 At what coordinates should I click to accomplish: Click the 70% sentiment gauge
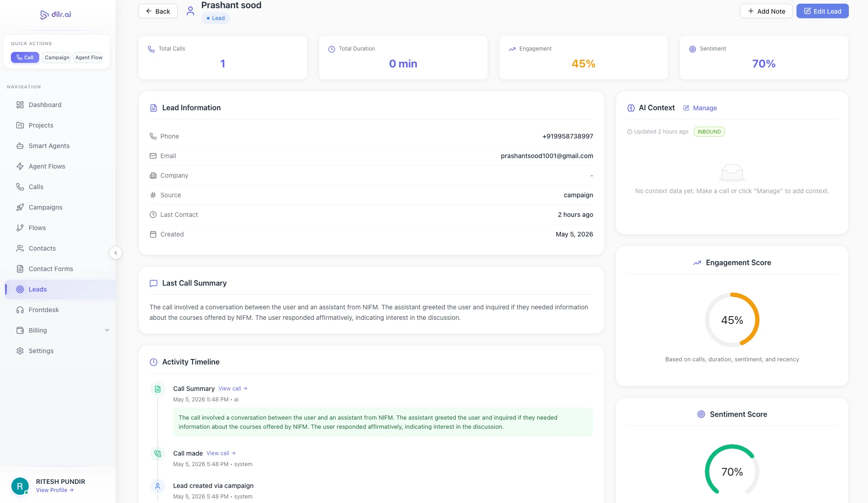tap(732, 472)
